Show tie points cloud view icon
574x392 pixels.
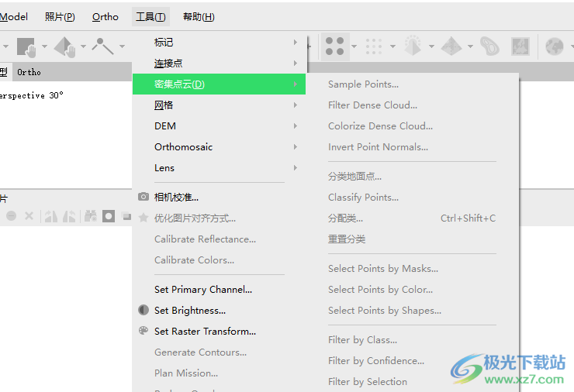[x=334, y=46]
